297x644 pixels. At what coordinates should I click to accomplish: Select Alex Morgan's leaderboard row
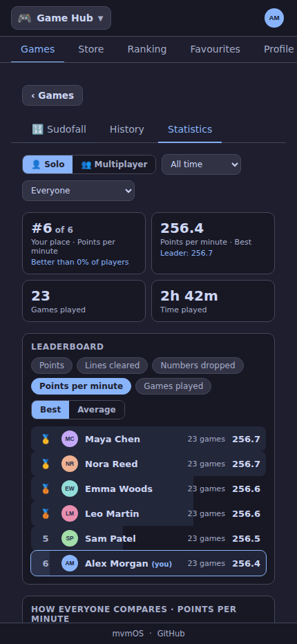point(148,563)
